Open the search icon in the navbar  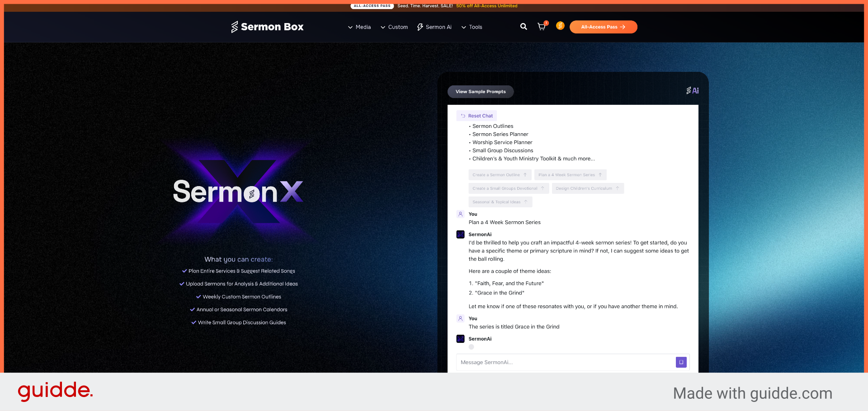[524, 27]
